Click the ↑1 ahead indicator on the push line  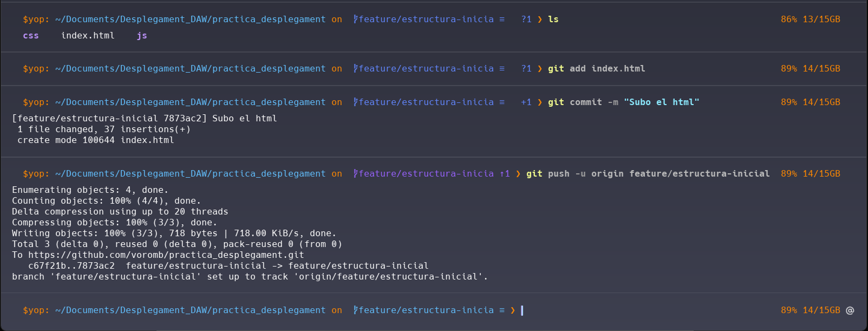[x=504, y=174]
